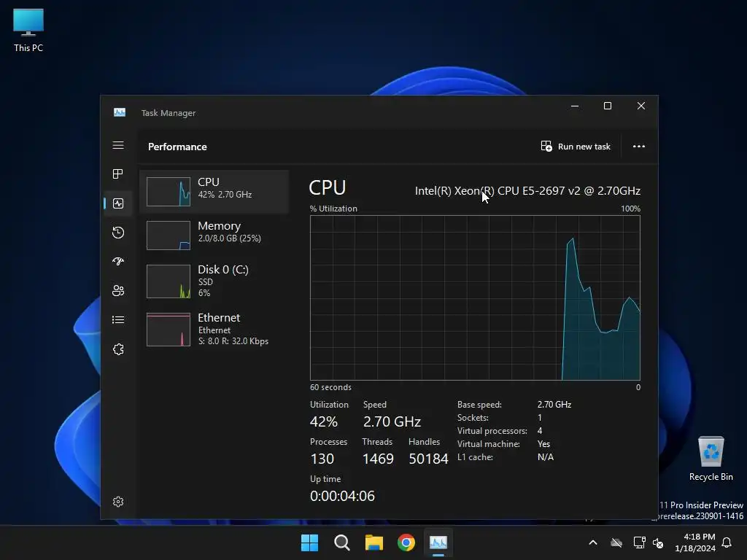Viewport: 747px width, 560px height.
Task: Click the Intel Xeon CPU model name
Action: pos(527,190)
